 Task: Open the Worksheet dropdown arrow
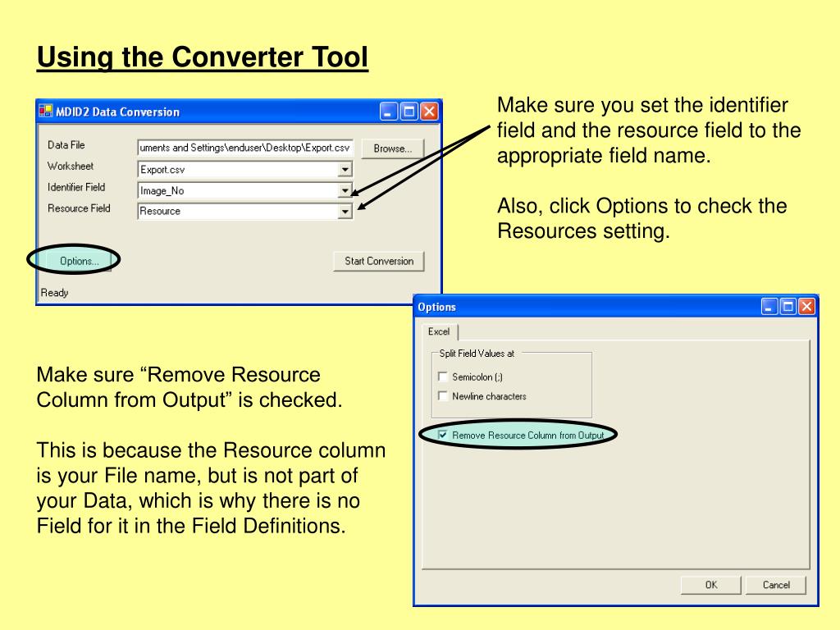345,170
